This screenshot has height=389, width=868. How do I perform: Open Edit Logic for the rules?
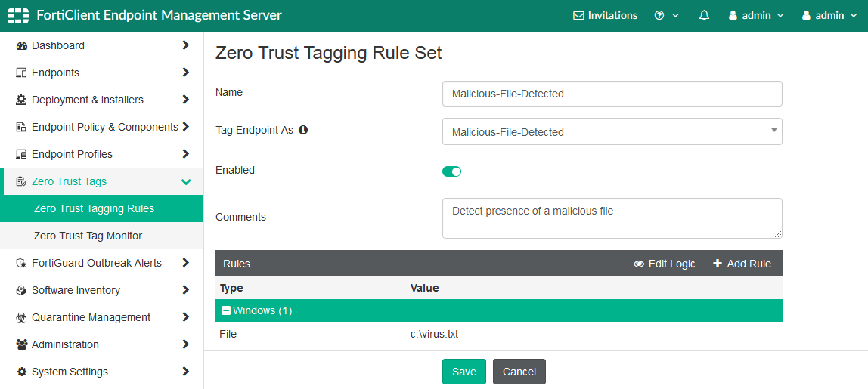pos(664,264)
